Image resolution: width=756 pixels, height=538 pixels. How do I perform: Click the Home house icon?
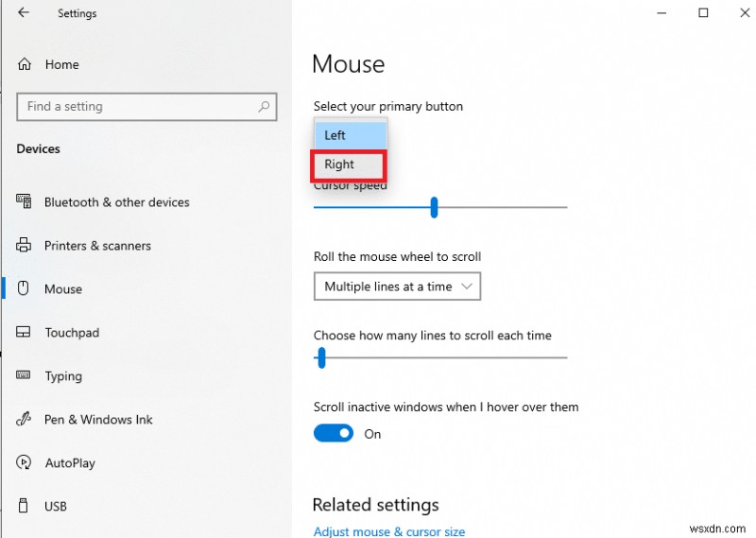point(25,64)
